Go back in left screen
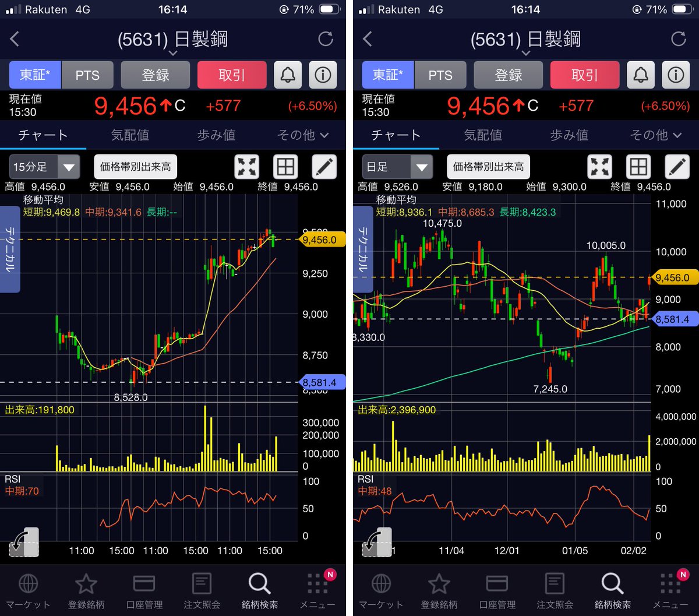The height and width of the screenshot is (616, 699). click(x=15, y=39)
